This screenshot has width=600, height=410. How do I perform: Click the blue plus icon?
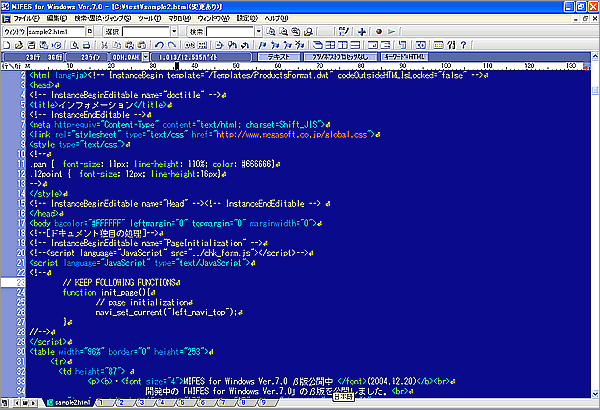(361, 32)
